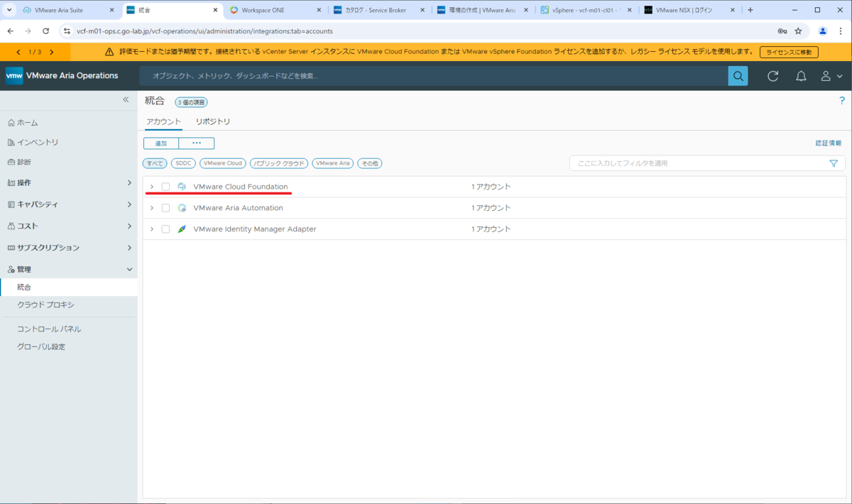This screenshot has height=504, width=852.
Task: Switch to VMware NSX login tab
Action: 688,10
